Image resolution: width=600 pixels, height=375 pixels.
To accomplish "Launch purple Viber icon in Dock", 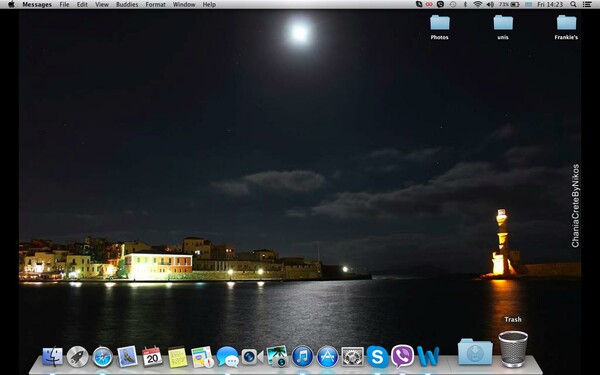I will pyautogui.click(x=402, y=356).
